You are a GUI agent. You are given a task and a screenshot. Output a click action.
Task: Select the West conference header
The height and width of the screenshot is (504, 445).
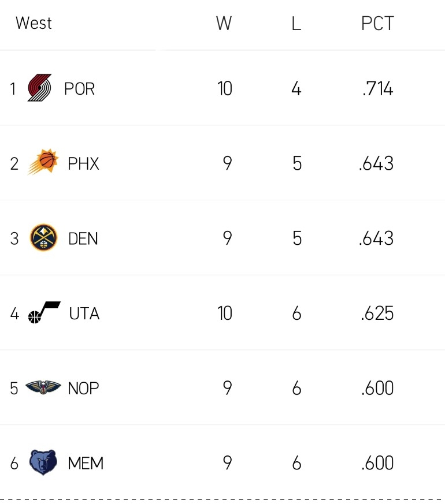(34, 23)
